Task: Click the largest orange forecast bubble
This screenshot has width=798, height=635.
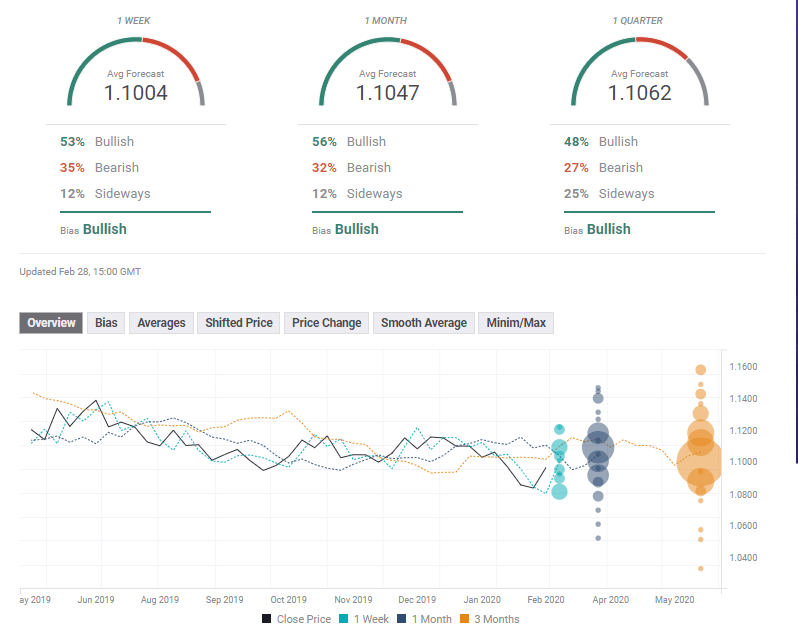Action: pos(700,461)
